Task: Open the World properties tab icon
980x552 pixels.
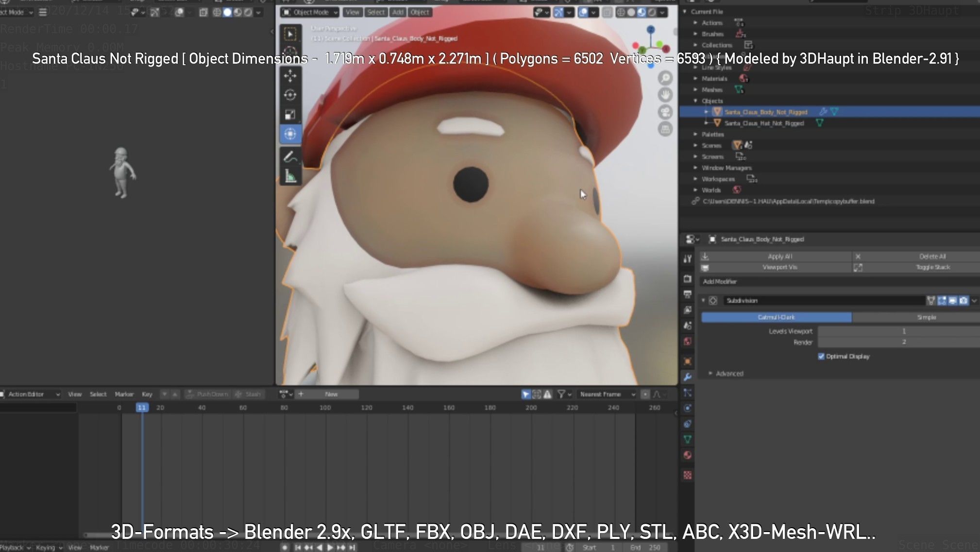Action: click(687, 342)
